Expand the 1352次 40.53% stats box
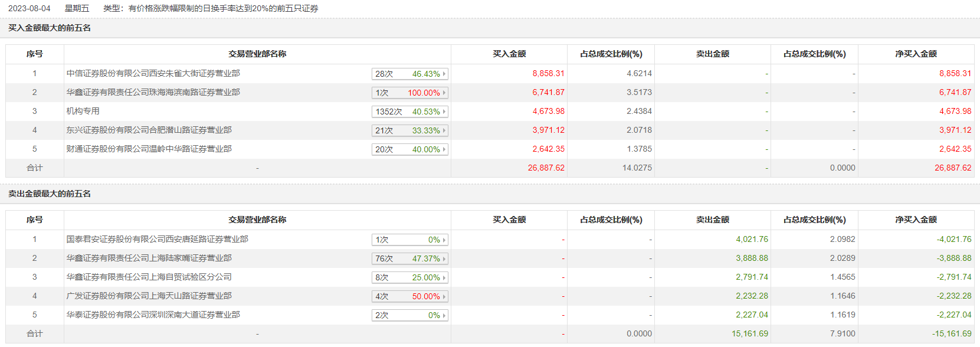The height and width of the screenshot is (347, 980). pos(410,112)
